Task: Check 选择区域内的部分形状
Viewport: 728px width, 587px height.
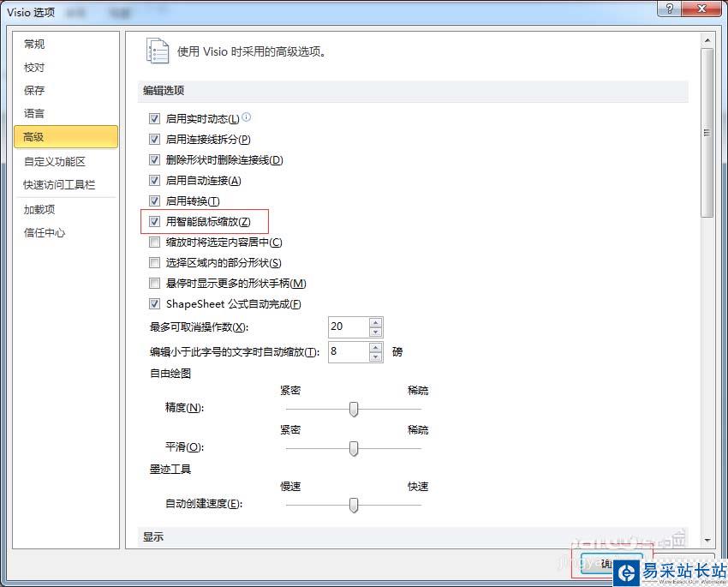Action: [x=155, y=263]
